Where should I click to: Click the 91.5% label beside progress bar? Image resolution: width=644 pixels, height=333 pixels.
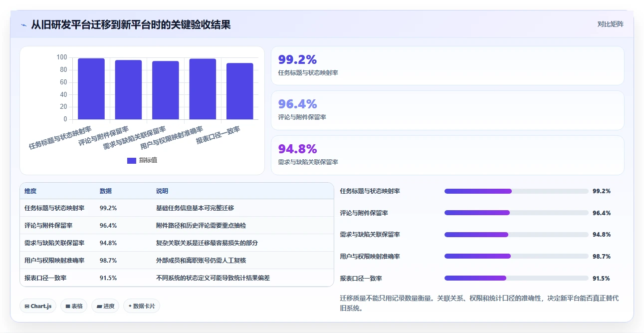[602, 278]
